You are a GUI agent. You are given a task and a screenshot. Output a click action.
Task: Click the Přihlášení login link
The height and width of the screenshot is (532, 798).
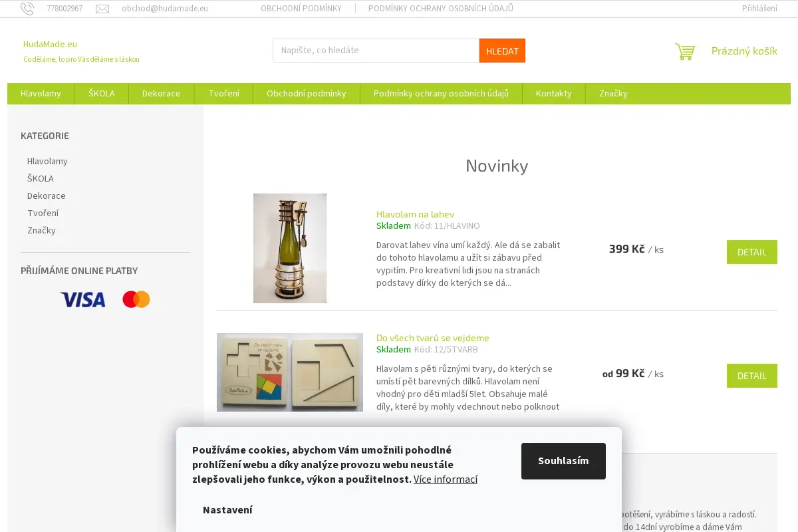[x=759, y=9]
